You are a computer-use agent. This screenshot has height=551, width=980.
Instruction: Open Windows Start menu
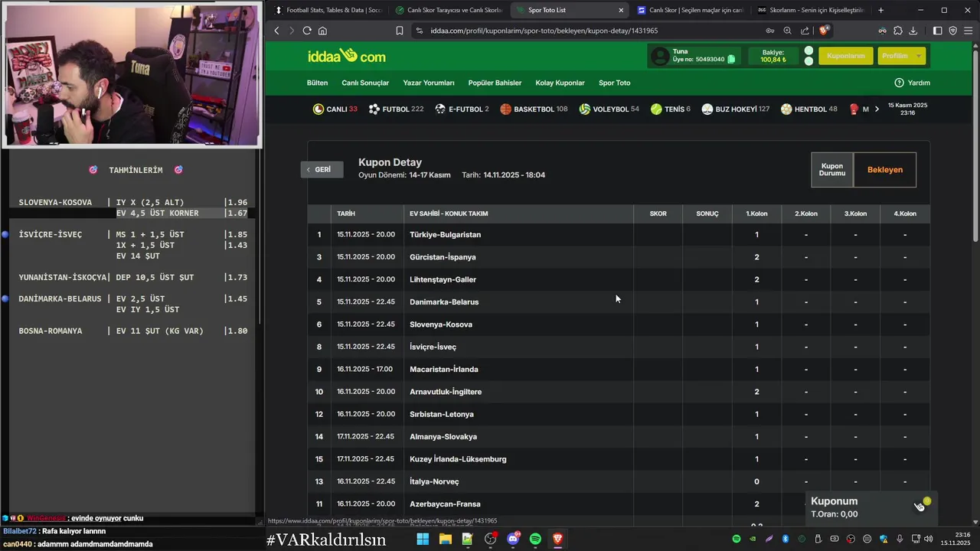[x=423, y=539]
